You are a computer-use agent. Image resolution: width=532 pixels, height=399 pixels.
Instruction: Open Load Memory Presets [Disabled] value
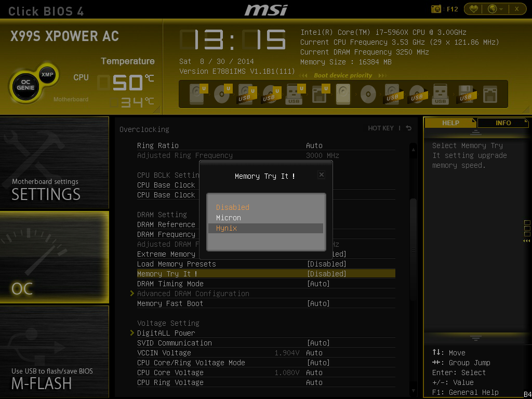point(326,263)
